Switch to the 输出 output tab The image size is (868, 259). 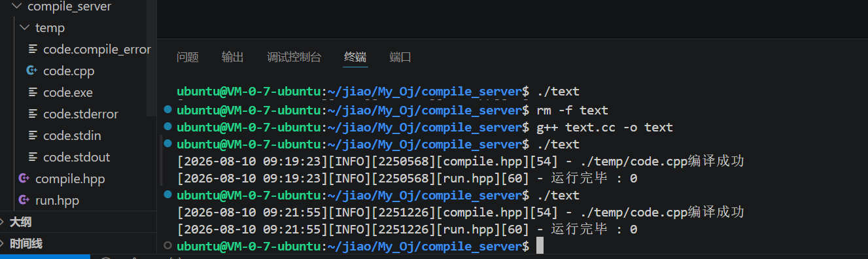tap(233, 58)
